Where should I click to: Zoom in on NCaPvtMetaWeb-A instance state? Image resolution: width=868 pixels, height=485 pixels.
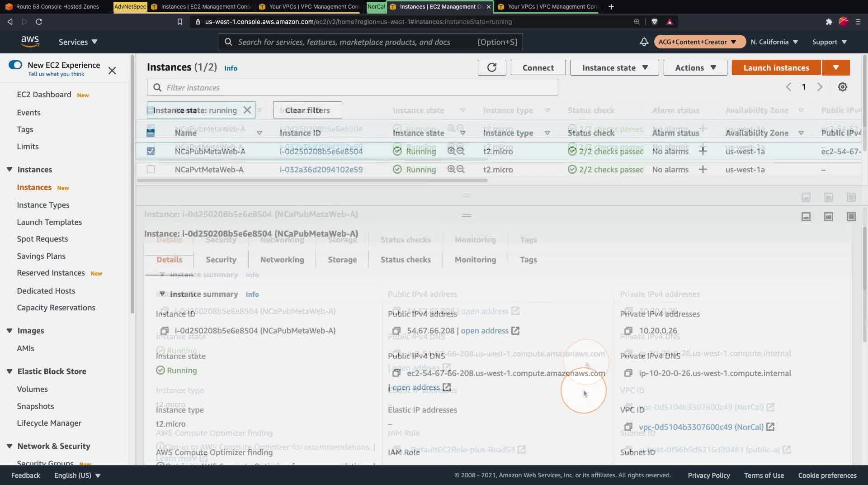point(451,169)
